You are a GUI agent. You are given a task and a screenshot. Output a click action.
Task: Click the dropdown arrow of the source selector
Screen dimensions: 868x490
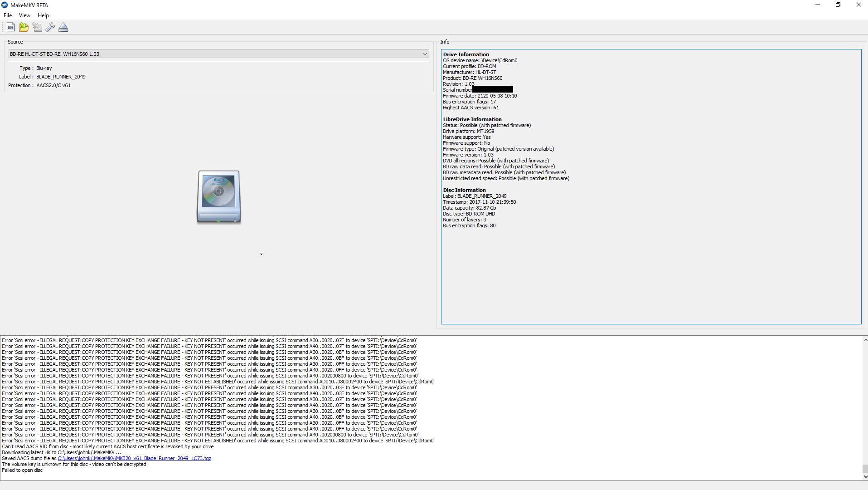click(425, 54)
